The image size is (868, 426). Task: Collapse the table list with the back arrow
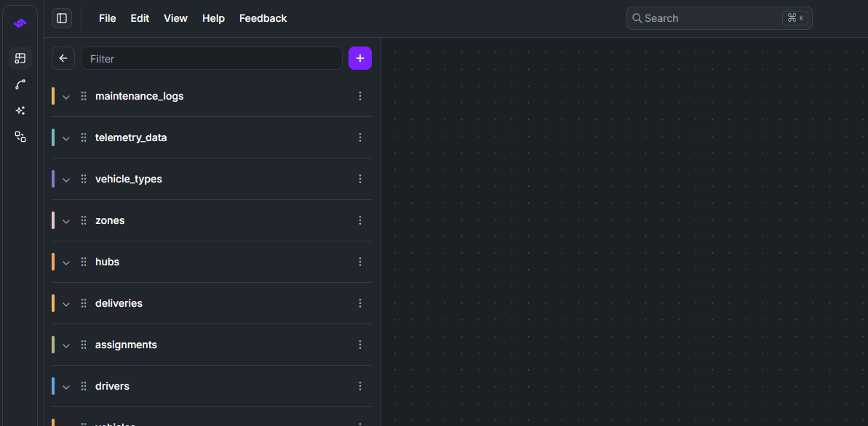(x=63, y=58)
